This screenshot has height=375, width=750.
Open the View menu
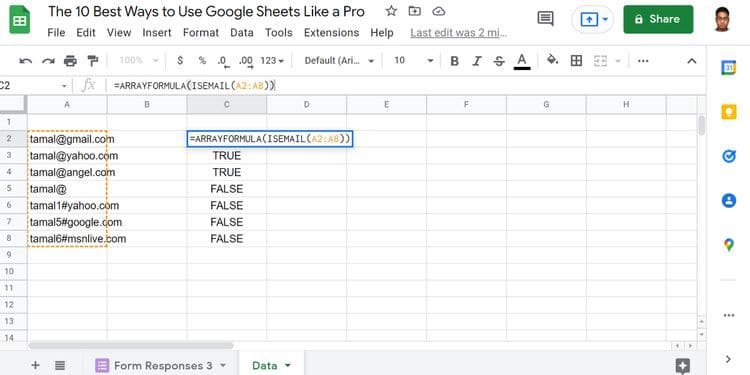(119, 33)
